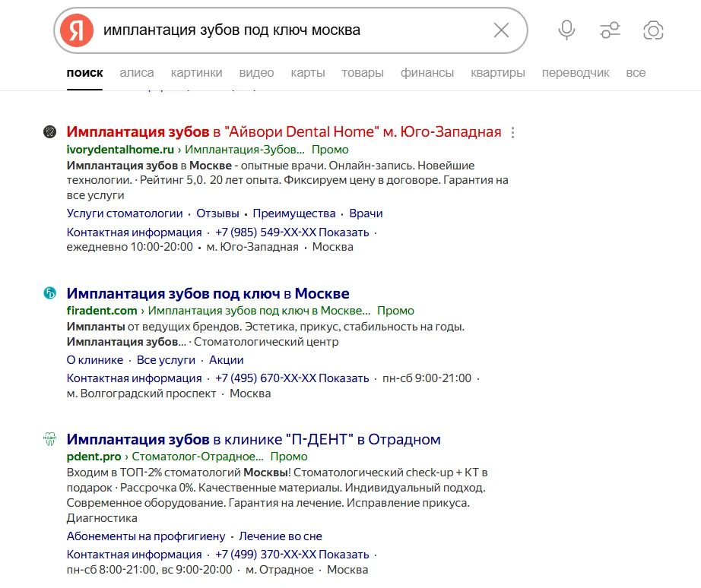Image resolution: width=701 pixels, height=588 pixels.
Task: Expand more categories via все
Action: 636,72
